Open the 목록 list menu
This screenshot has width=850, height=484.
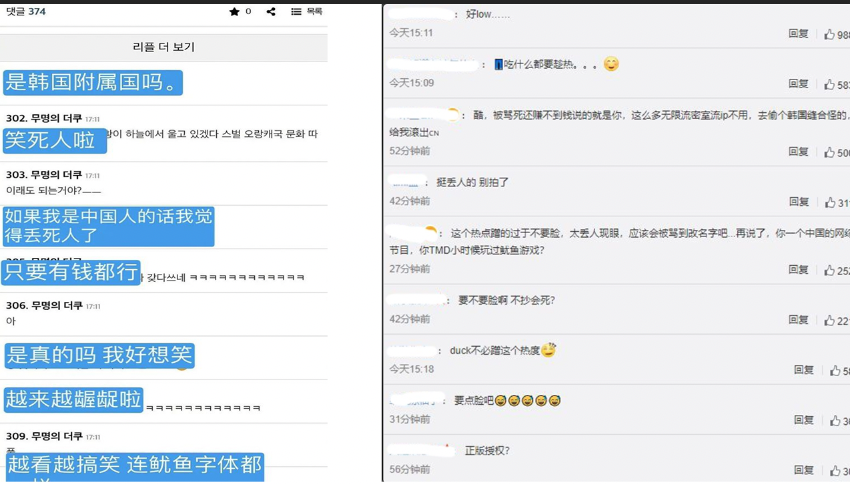tap(307, 12)
